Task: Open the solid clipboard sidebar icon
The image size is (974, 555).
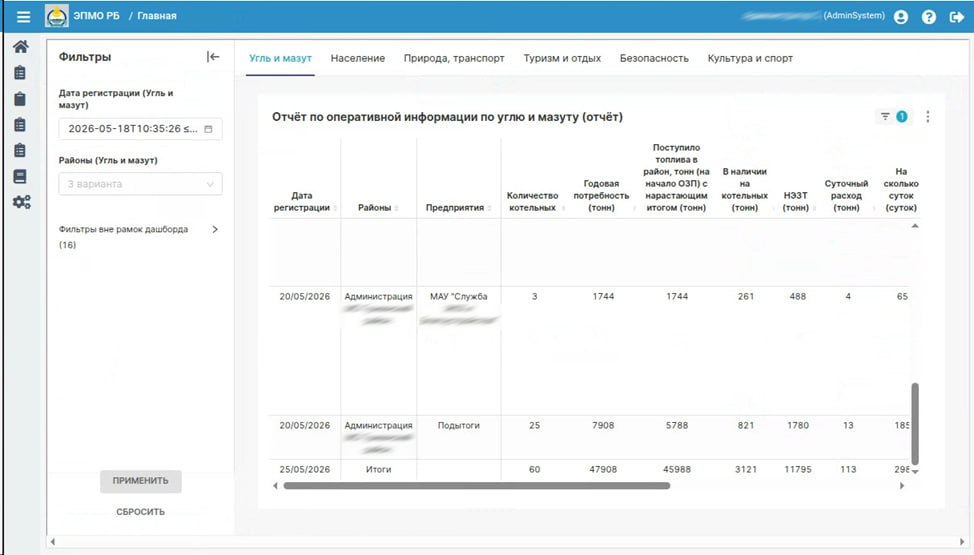Action: tap(20, 99)
